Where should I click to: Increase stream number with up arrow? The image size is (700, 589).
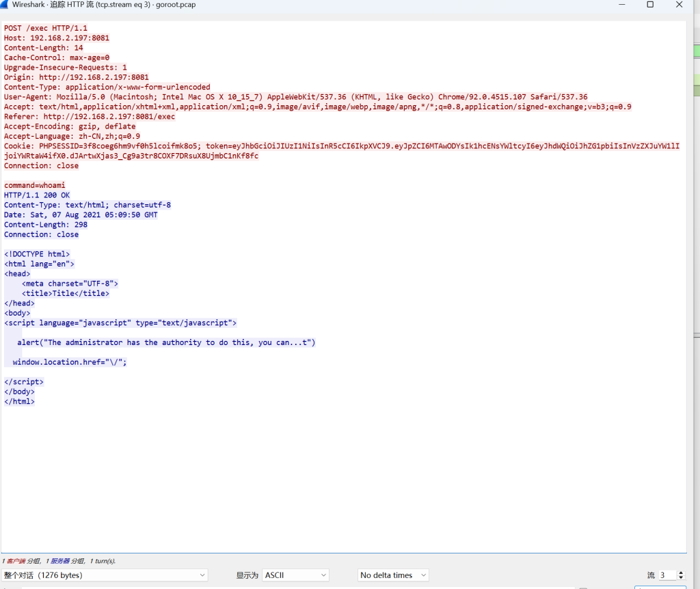[x=681, y=573]
